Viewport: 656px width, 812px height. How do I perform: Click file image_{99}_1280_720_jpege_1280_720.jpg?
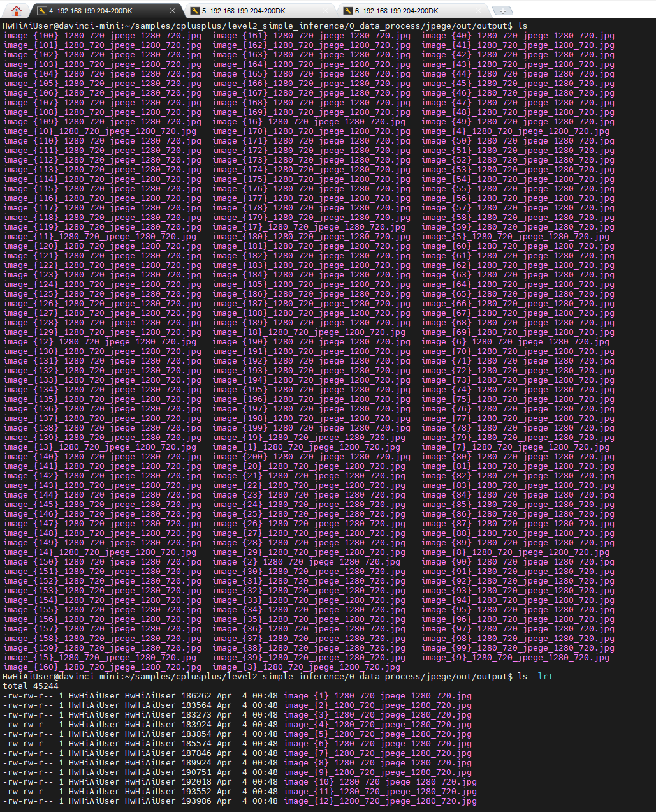click(518, 648)
